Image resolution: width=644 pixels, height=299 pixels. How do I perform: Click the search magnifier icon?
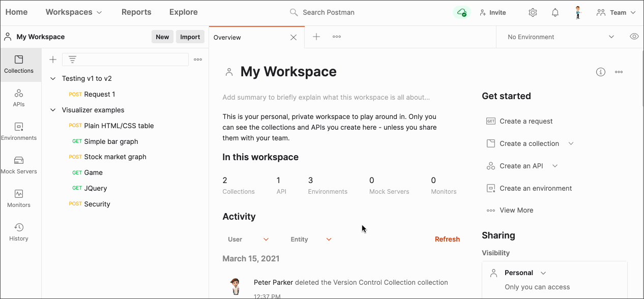(x=294, y=12)
